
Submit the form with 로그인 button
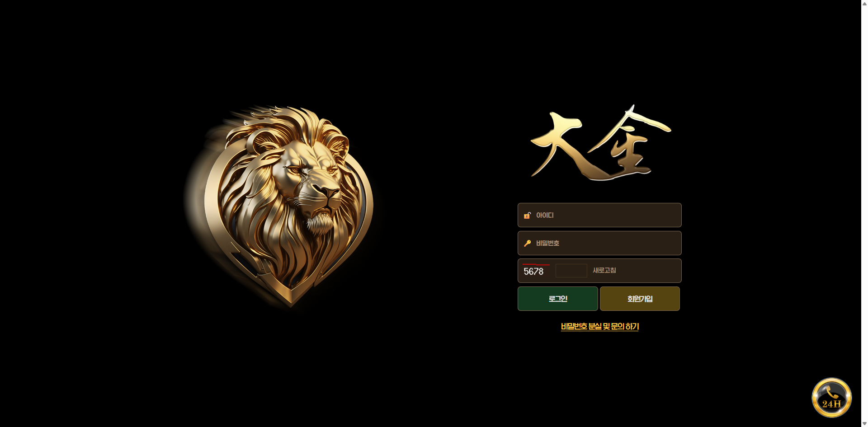tap(558, 299)
